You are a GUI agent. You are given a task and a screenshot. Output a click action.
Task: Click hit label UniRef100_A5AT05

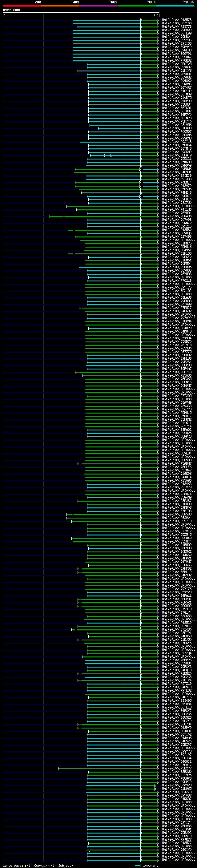tap(177, 64)
